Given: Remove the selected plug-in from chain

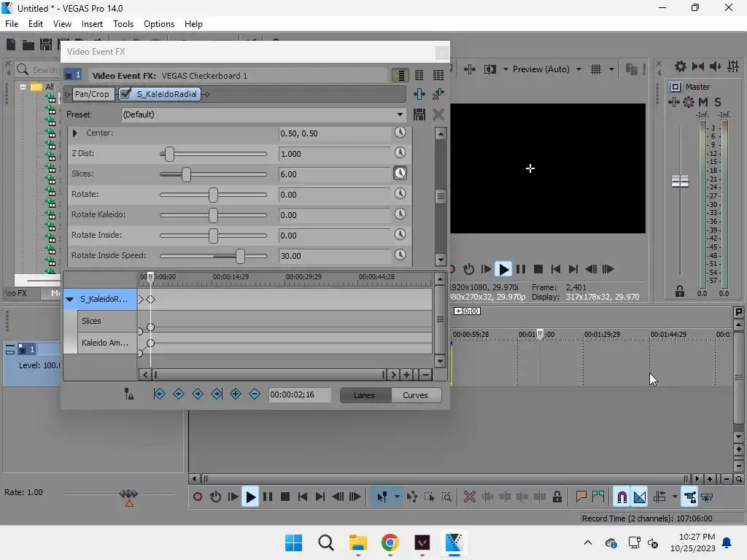Looking at the screenshot, I should click(x=438, y=94).
